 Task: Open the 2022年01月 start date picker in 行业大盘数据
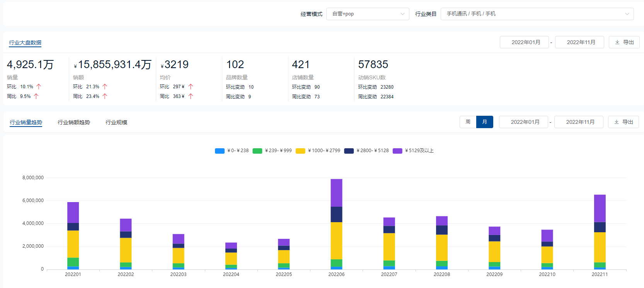(524, 42)
